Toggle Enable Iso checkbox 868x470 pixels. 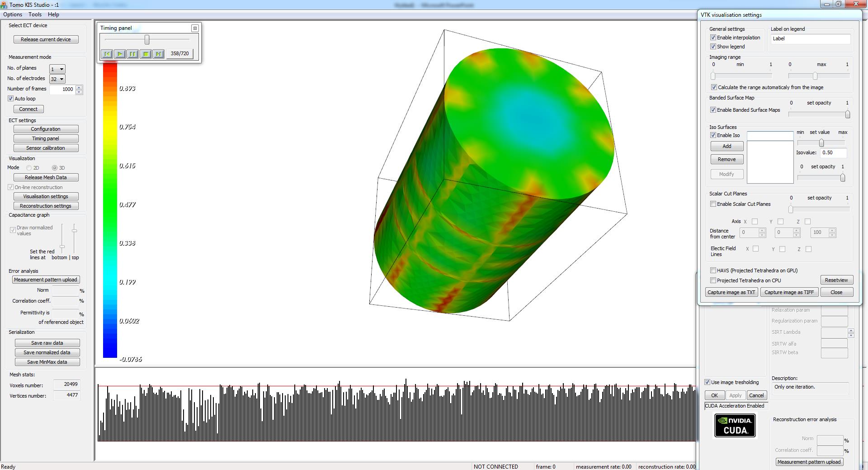pos(713,135)
